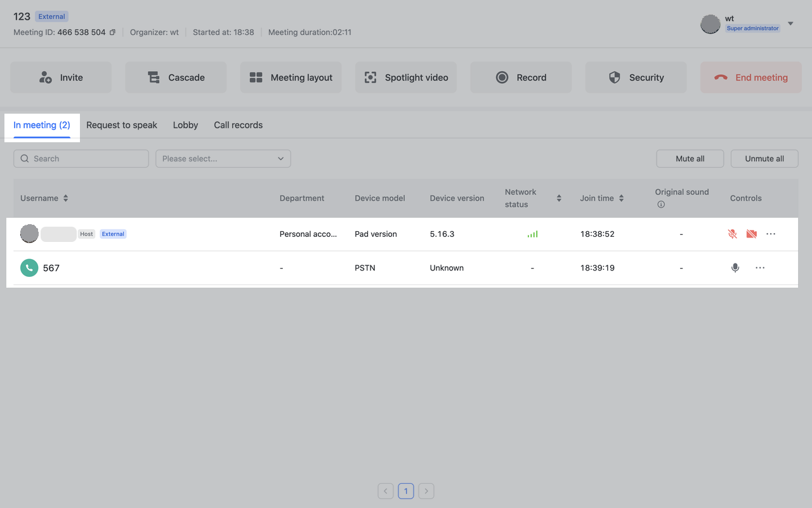
Task: Open more options for the host row
Action: pos(771,234)
